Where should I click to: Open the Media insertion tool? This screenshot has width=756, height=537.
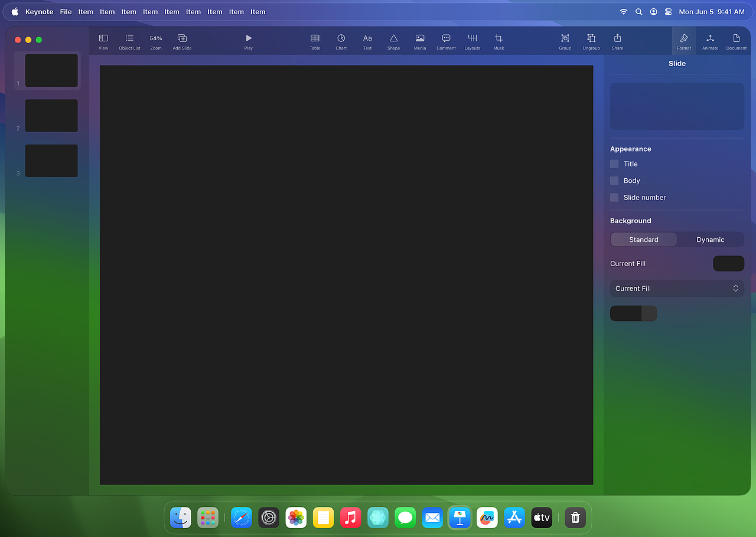click(x=419, y=40)
